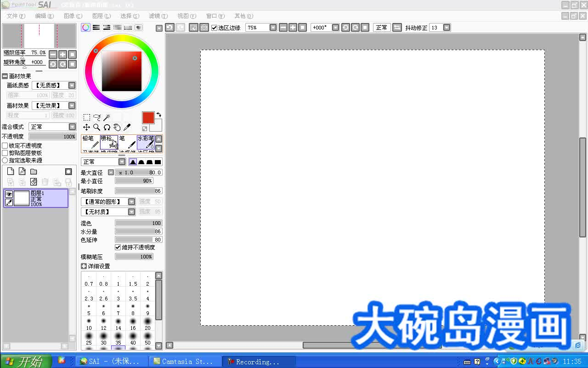Enable 剪贴图层蒙板 clipping mask checkbox

tap(5, 153)
